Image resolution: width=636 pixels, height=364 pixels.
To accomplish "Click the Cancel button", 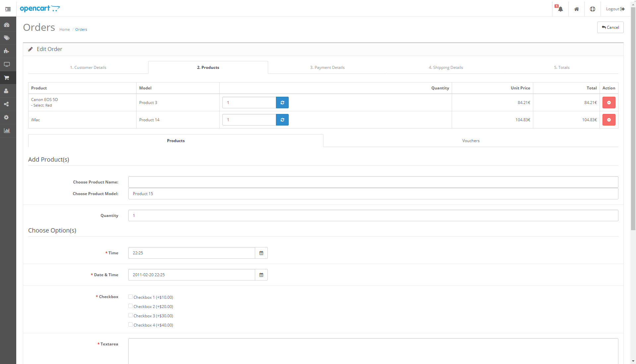I will click(610, 27).
